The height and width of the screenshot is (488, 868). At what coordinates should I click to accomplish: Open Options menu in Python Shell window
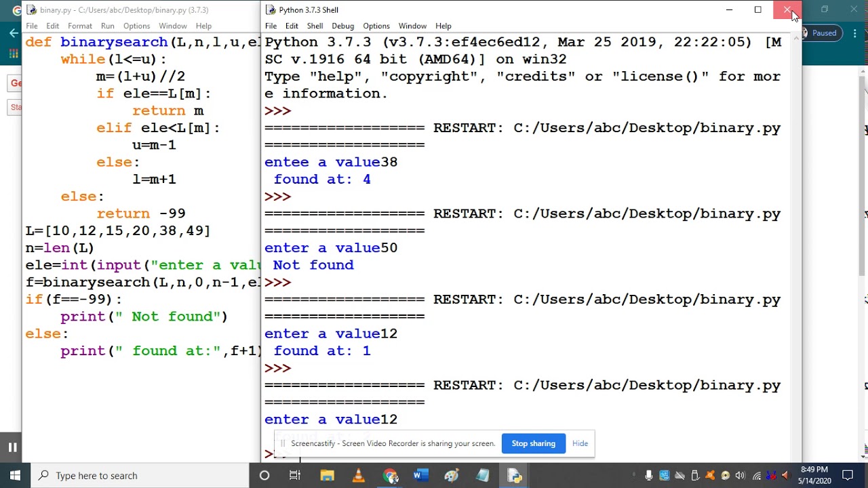click(376, 26)
